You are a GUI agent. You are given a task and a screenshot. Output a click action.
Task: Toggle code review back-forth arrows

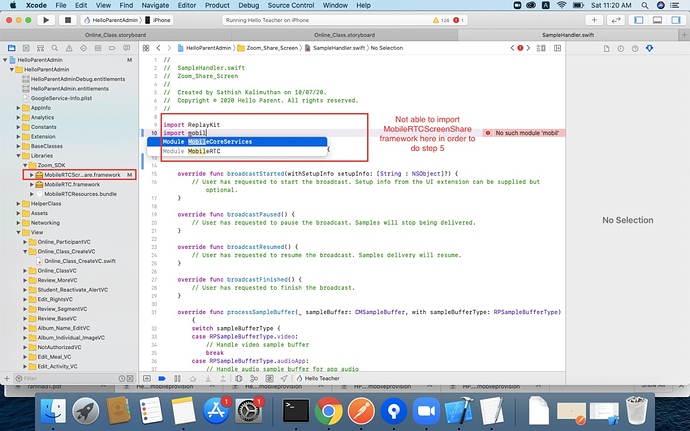[x=616, y=20]
